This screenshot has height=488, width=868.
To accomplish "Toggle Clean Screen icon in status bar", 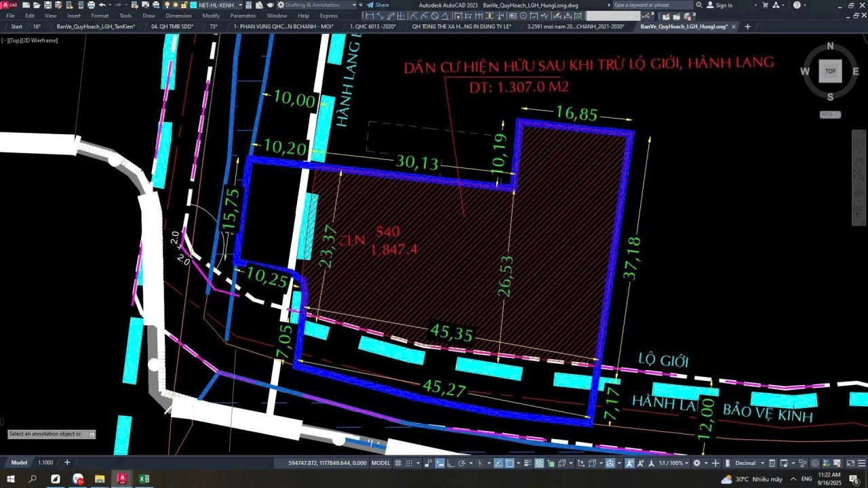I will point(851,463).
